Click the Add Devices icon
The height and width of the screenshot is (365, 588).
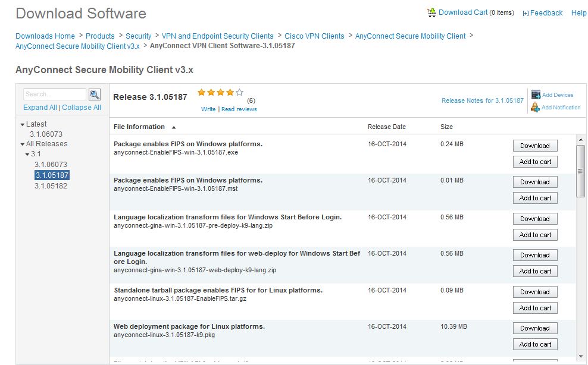pos(536,95)
